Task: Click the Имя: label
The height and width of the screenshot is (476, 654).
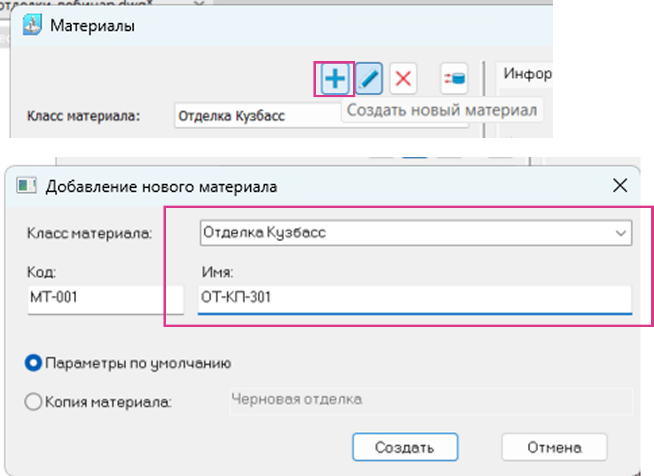Action: point(217,272)
